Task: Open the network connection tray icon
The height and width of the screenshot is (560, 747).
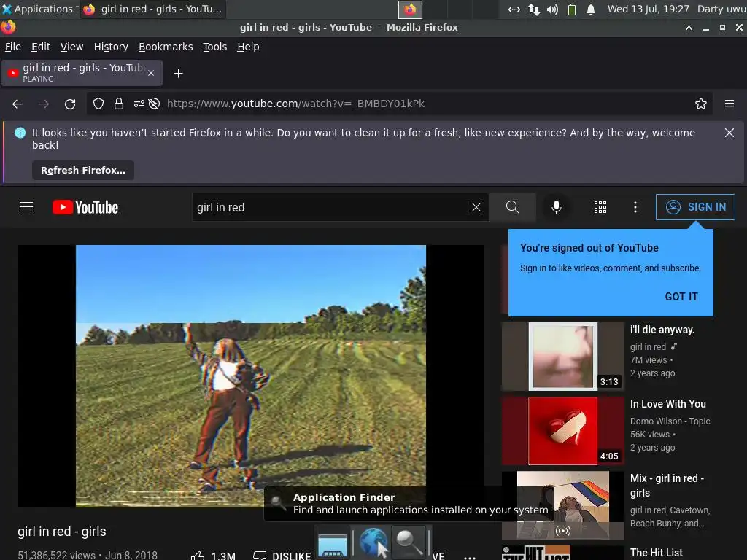Action: pos(514,9)
